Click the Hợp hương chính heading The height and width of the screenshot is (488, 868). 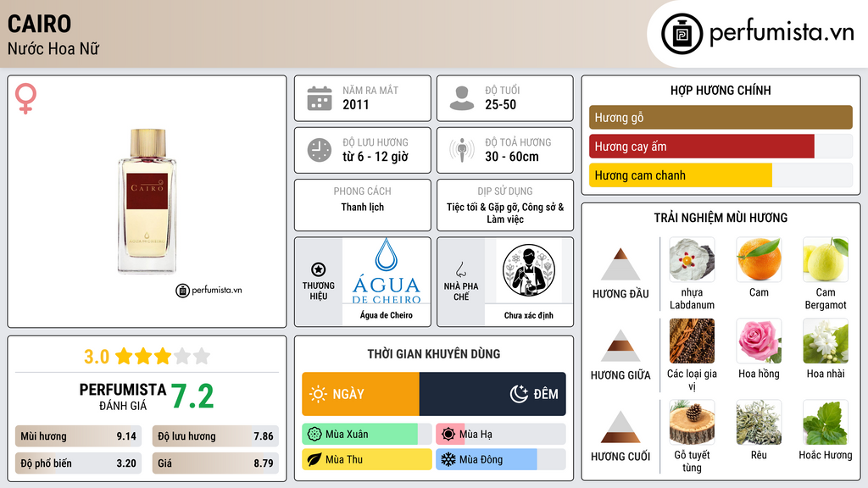pyautogui.click(x=721, y=90)
